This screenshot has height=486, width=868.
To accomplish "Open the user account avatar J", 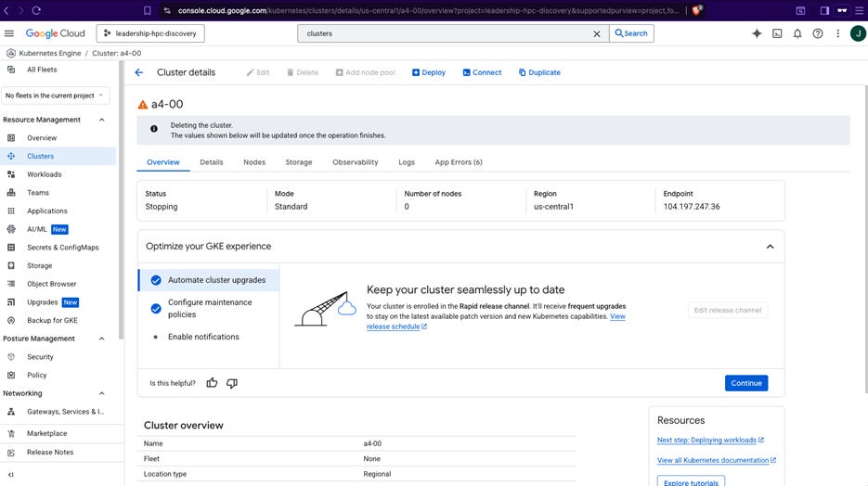I will pos(858,33).
